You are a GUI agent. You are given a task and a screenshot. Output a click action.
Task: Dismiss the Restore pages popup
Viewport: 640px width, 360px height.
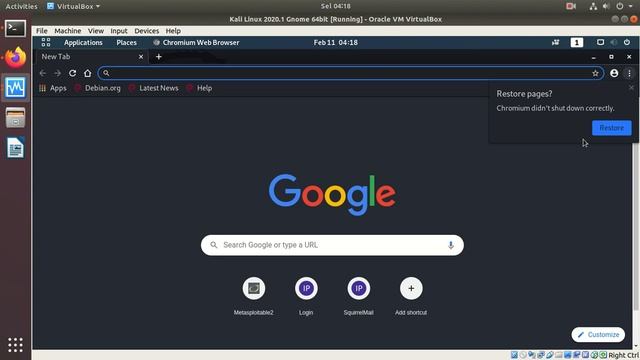point(631,87)
